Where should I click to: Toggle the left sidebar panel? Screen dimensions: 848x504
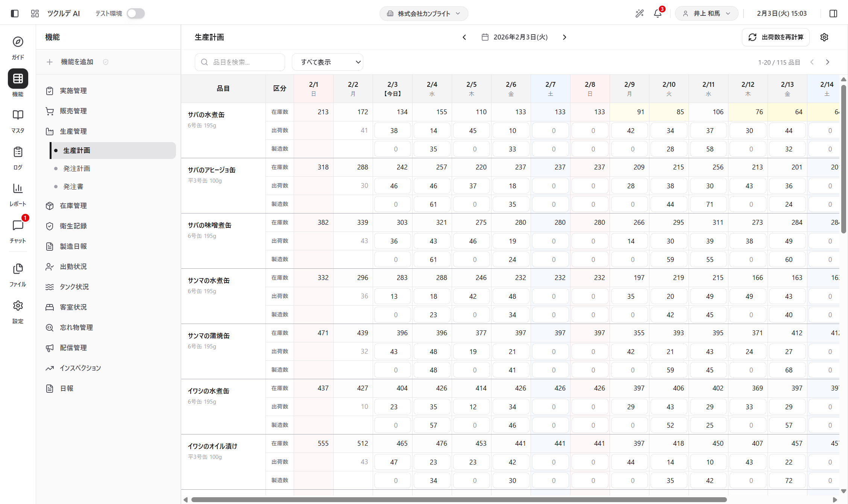click(15, 13)
